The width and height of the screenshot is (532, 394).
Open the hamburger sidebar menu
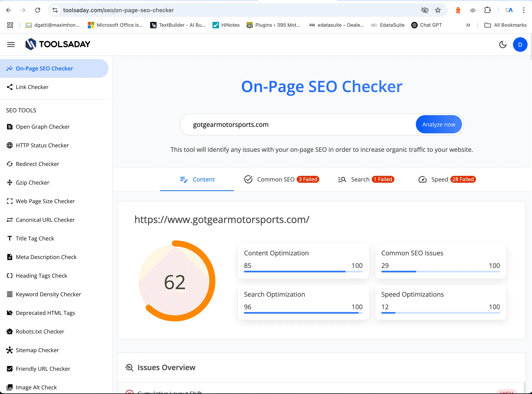[x=11, y=44]
